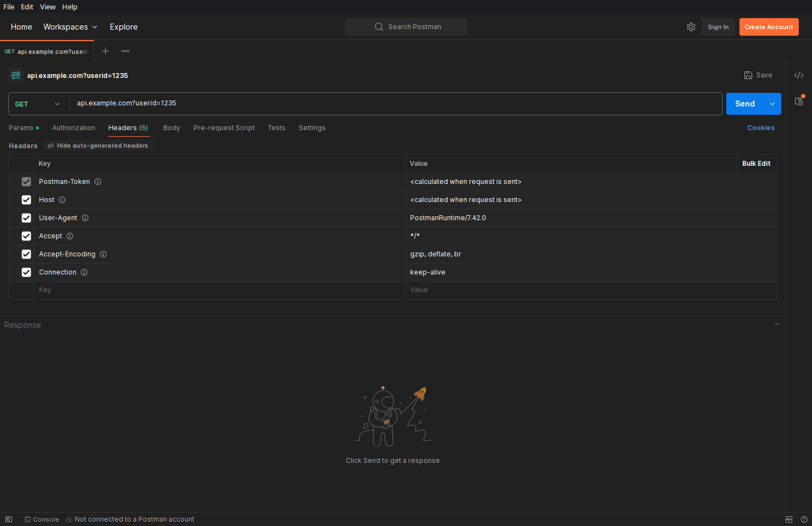Uncheck the Host header checkbox
Screen dimensions: 812x526
(x=26, y=200)
